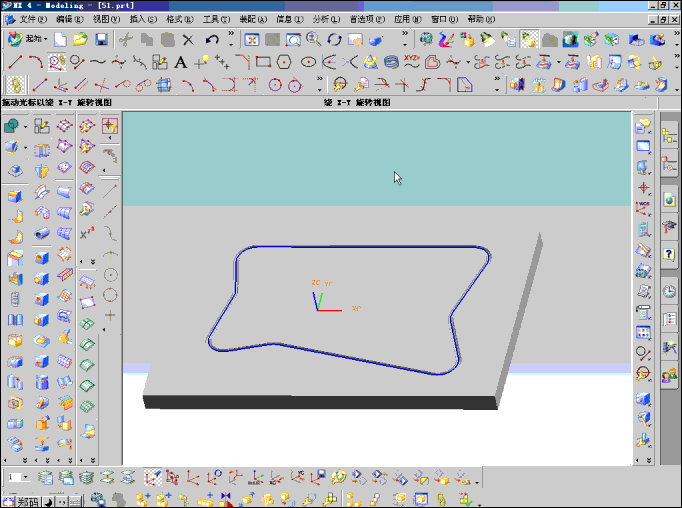Toggle the Enable Snap Points button at the top of the snap bar
Screen dimensions: 682x508
coord(110,126)
